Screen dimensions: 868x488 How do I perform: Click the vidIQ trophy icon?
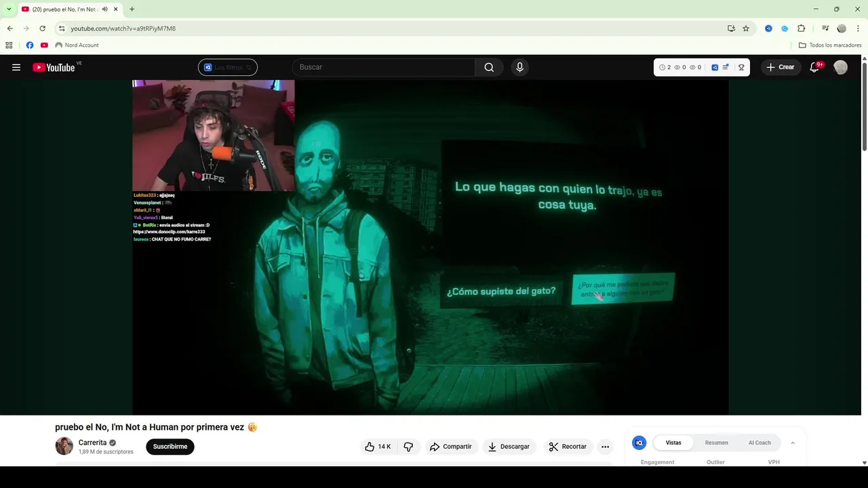pyautogui.click(x=741, y=67)
